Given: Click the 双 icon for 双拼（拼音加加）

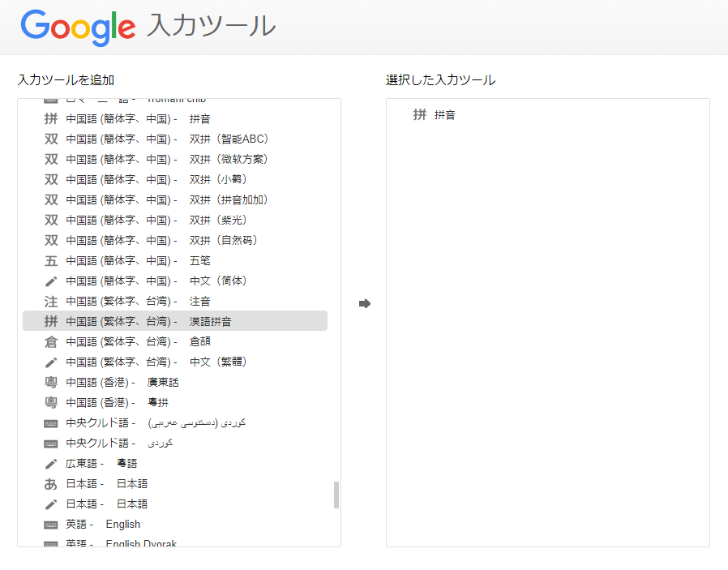Looking at the screenshot, I should [51, 200].
